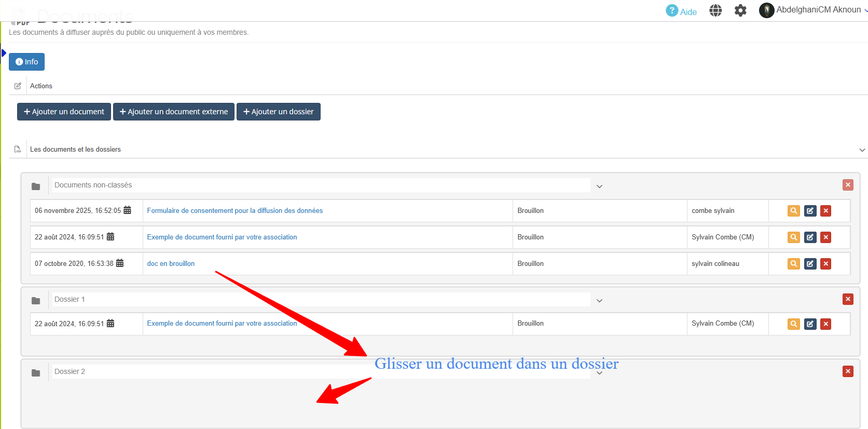Add a new folder with Ajouter un dossier
The width and height of the screenshot is (868, 429).
click(279, 112)
